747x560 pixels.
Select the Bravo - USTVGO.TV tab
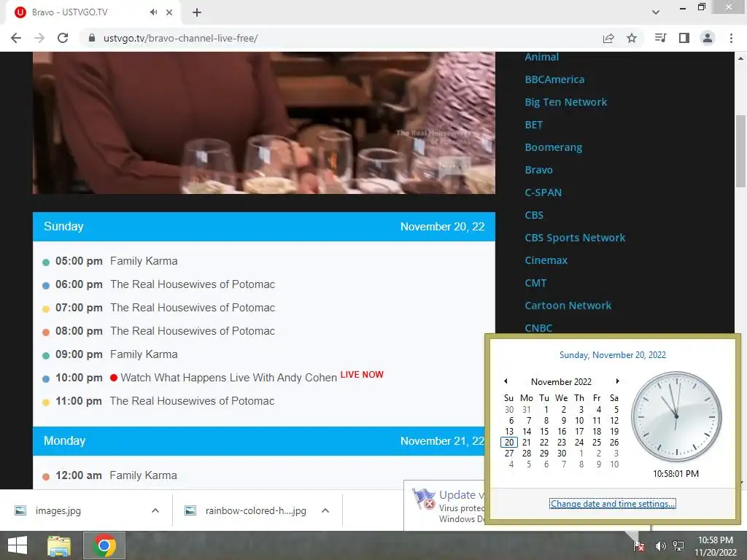[93, 12]
